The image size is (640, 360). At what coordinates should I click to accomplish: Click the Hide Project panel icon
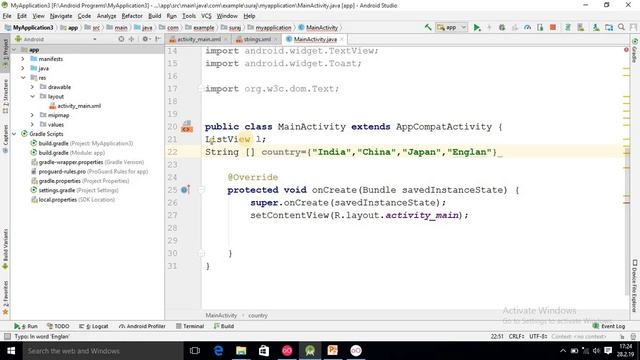coord(158,39)
